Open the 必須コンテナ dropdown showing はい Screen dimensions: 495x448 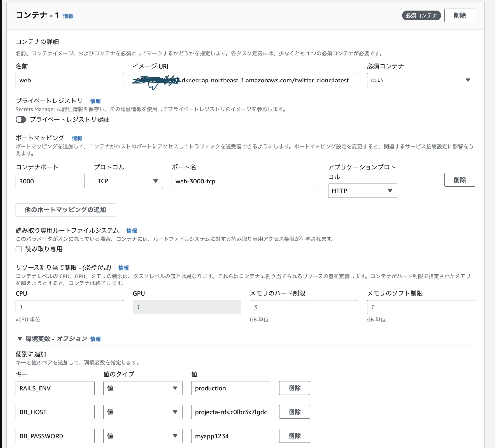[x=420, y=80]
